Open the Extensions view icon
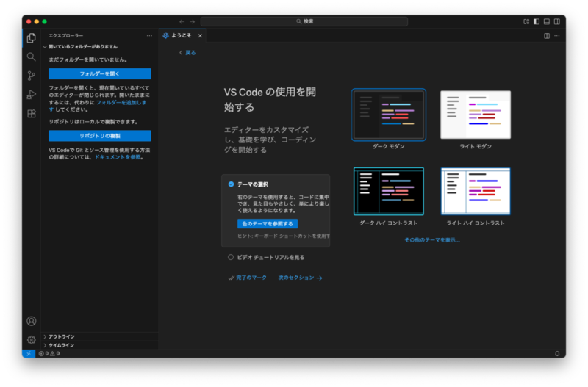Screen dimensions: 588x387 pos(32,114)
